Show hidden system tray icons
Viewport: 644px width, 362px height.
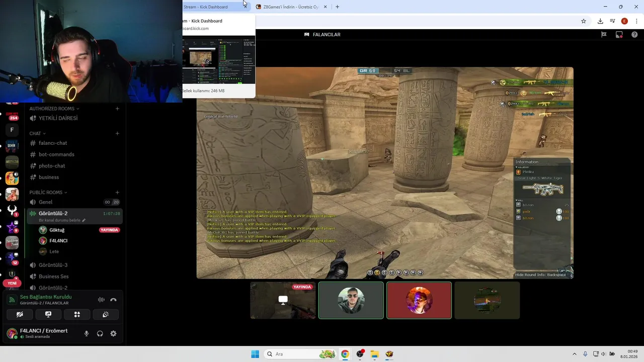574,354
